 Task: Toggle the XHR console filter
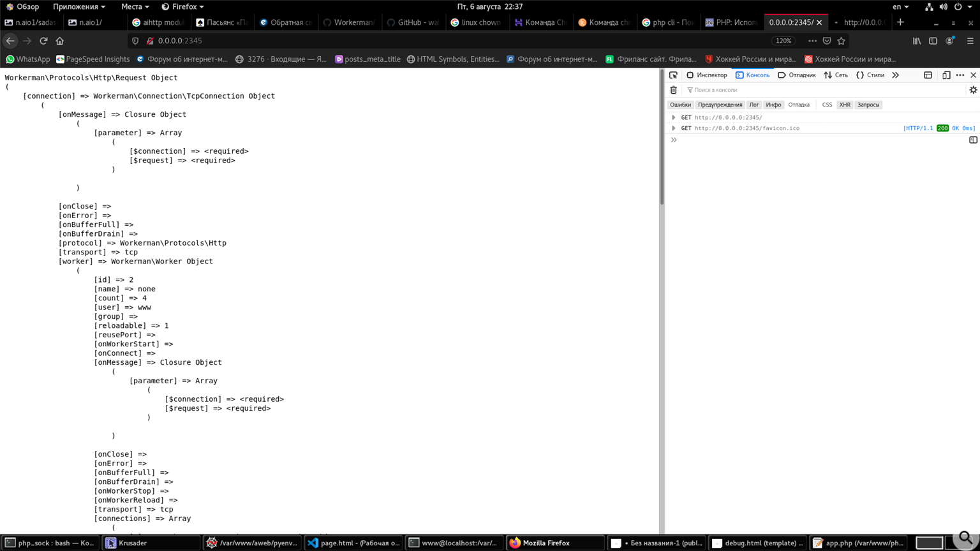coord(845,105)
